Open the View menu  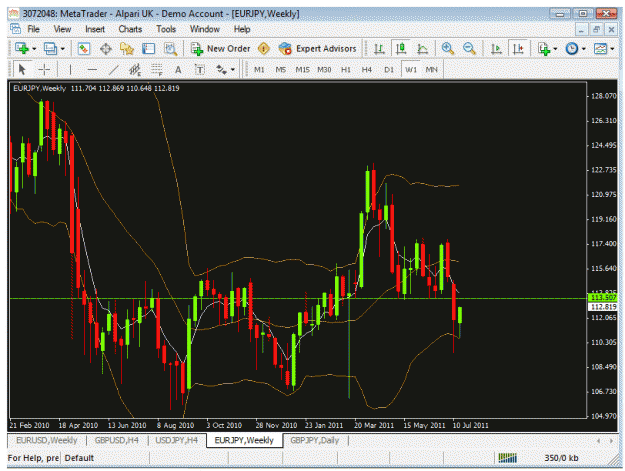pyautogui.click(x=63, y=29)
